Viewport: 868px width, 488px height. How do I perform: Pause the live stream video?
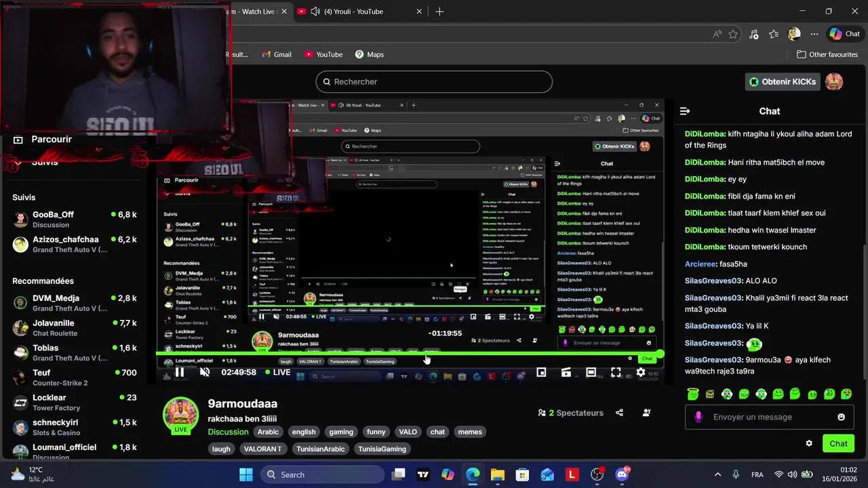[180, 372]
